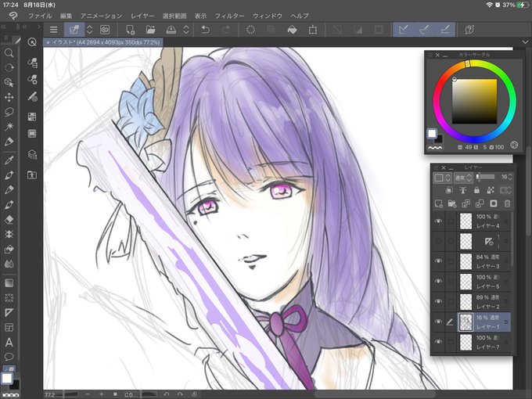Open the Clip Studio spiral icon
532x399 pixels.
(x=105, y=30)
